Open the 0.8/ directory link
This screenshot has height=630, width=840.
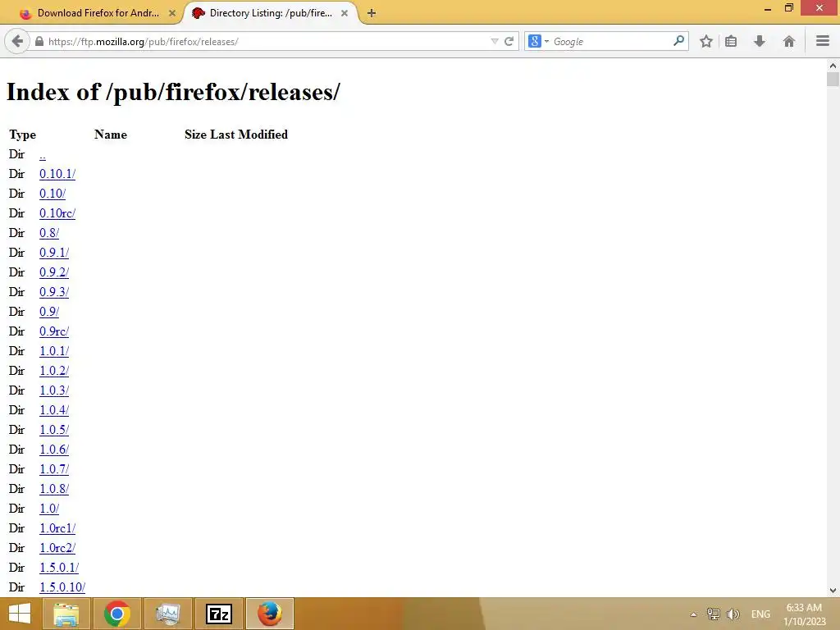pyautogui.click(x=49, y=233)
